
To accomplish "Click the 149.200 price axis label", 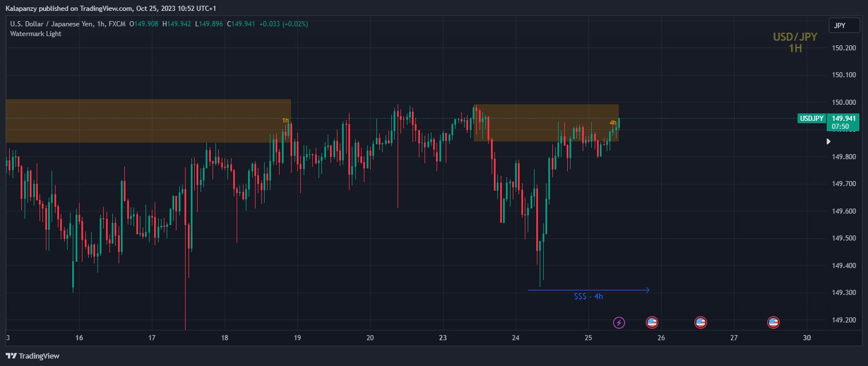I will coord(843,320).
